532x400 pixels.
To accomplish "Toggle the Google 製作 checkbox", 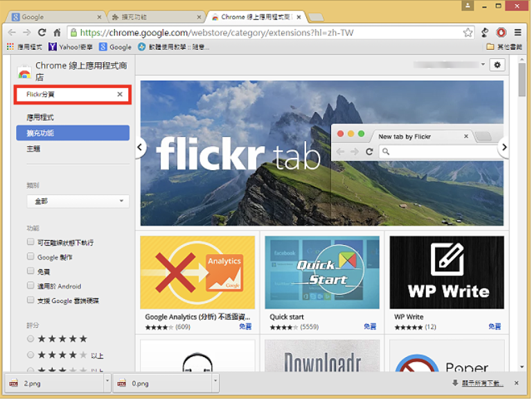I will 30,257.
